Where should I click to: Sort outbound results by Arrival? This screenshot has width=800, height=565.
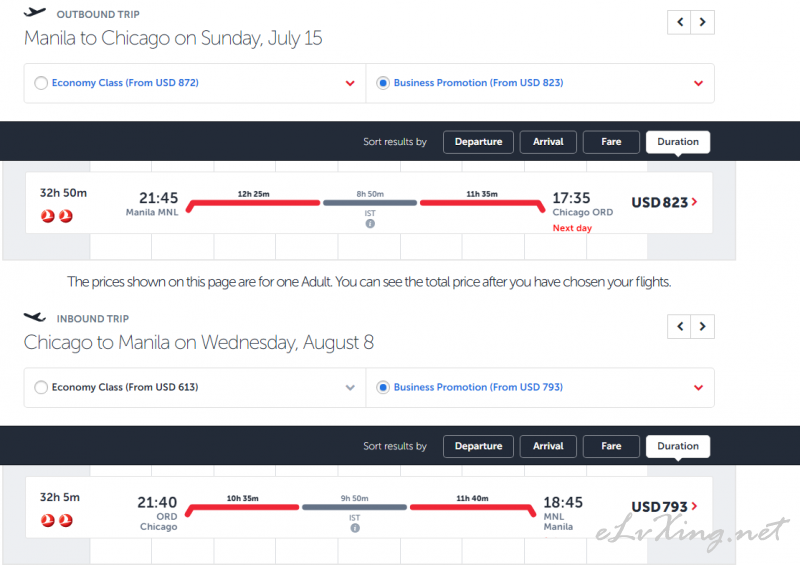[x=548, y=142]
